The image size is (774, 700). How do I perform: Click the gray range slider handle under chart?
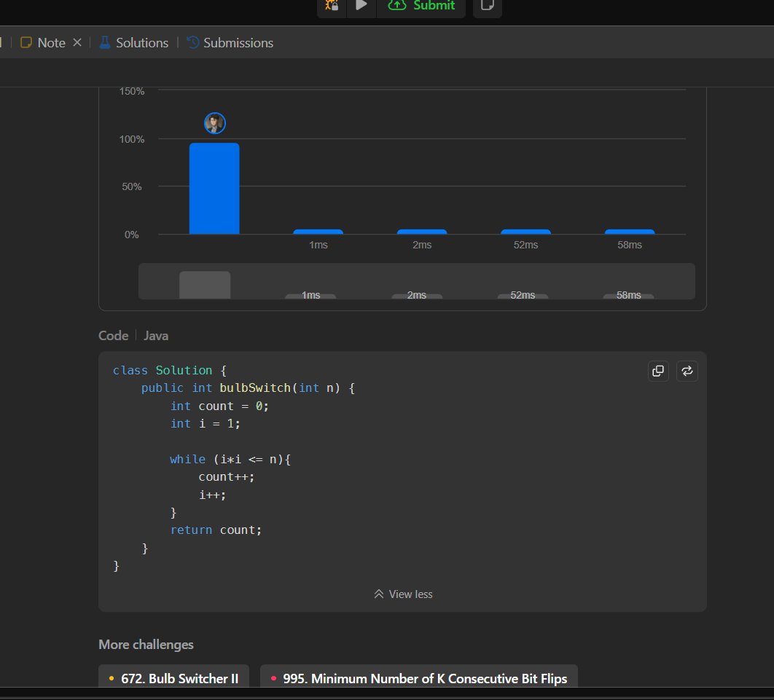pyautogui.click(x=205, y=285)
